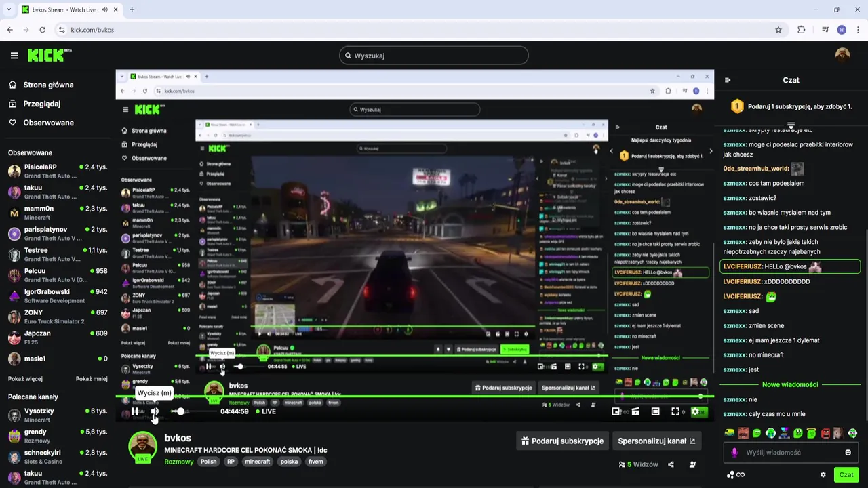Click the Polish tag

click(x=208, y=462)
